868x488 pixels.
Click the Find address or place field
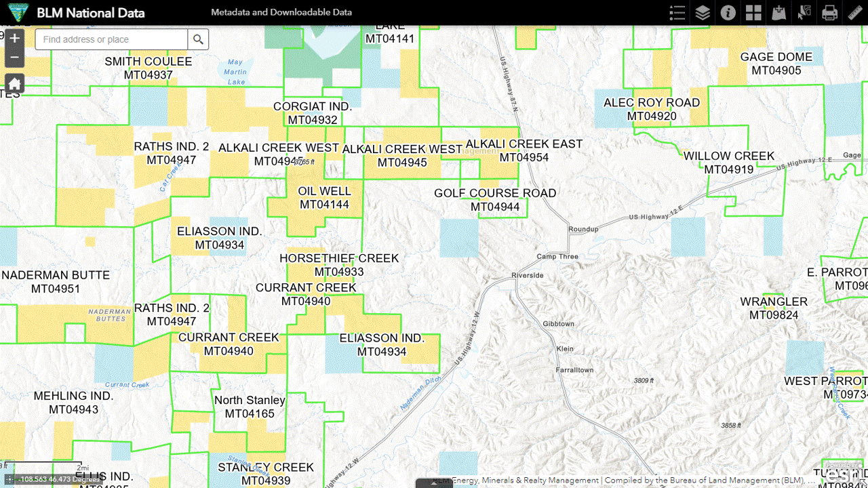click(x=112, y=39)
